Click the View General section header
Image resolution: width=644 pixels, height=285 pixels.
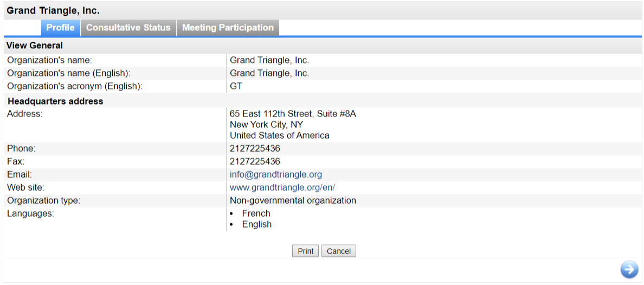pyautogui.click(x=35, y=46)
